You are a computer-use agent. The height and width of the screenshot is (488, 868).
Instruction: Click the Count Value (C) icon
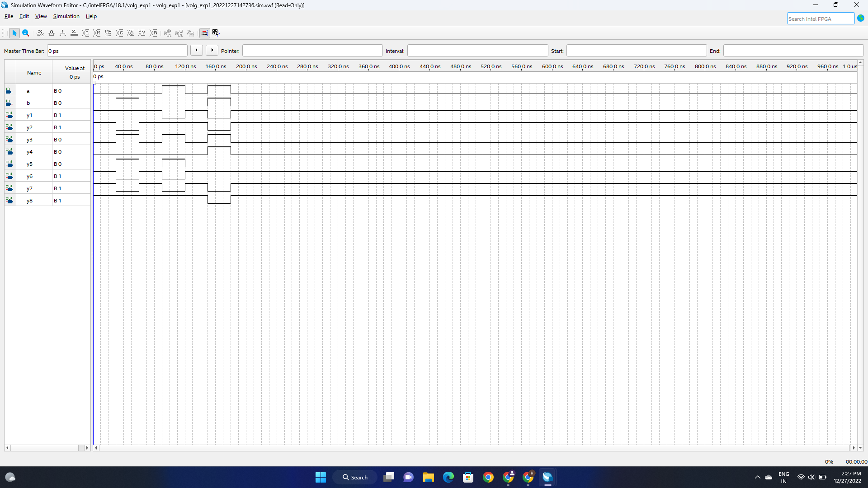click(x=119, y=33)
